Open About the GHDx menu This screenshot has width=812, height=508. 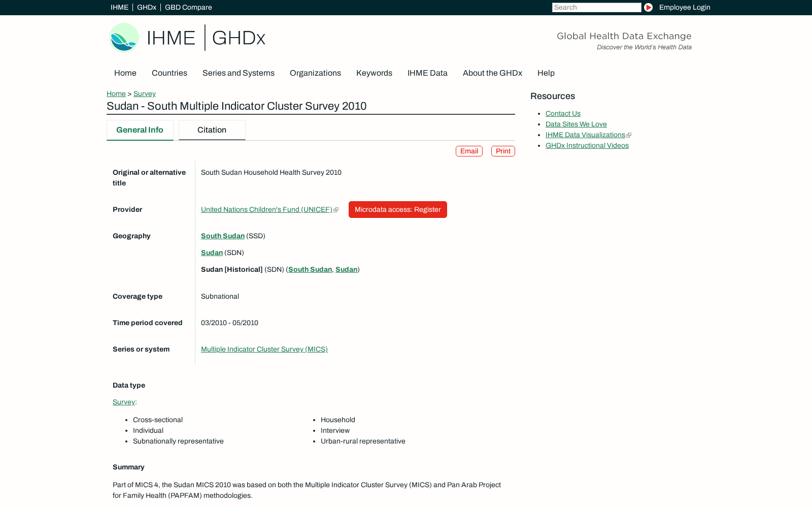[x=492, y=73]
